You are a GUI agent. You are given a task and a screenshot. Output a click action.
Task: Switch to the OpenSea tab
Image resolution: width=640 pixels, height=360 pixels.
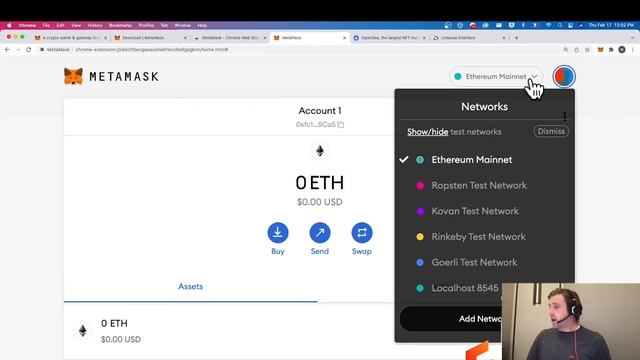click(390, 38)
